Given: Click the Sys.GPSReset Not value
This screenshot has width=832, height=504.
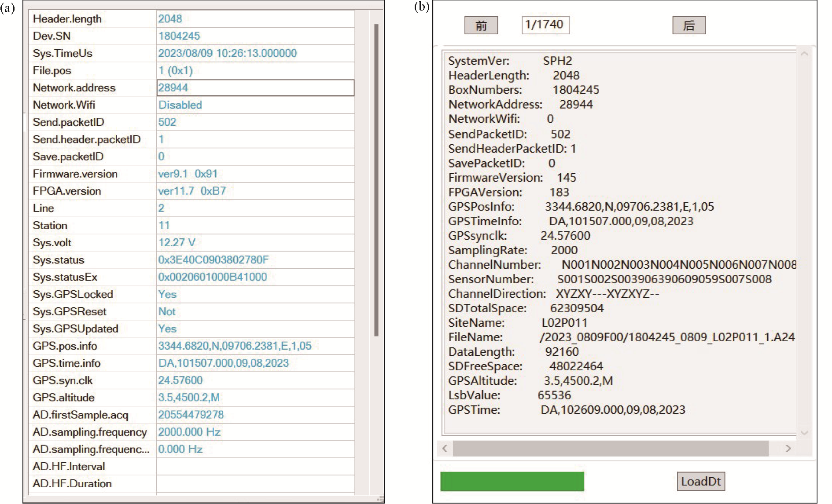Looking at the screenshot, I should tap(167, 311).
